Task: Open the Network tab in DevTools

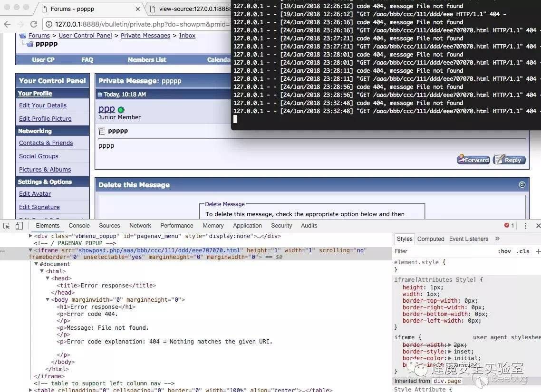Action: (140, 226)
